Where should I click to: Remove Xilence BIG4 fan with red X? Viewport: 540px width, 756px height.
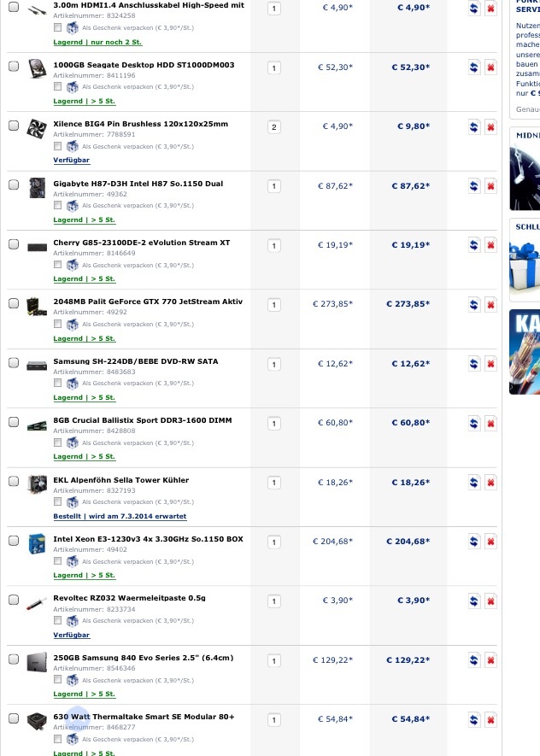(x=490, y=127)
